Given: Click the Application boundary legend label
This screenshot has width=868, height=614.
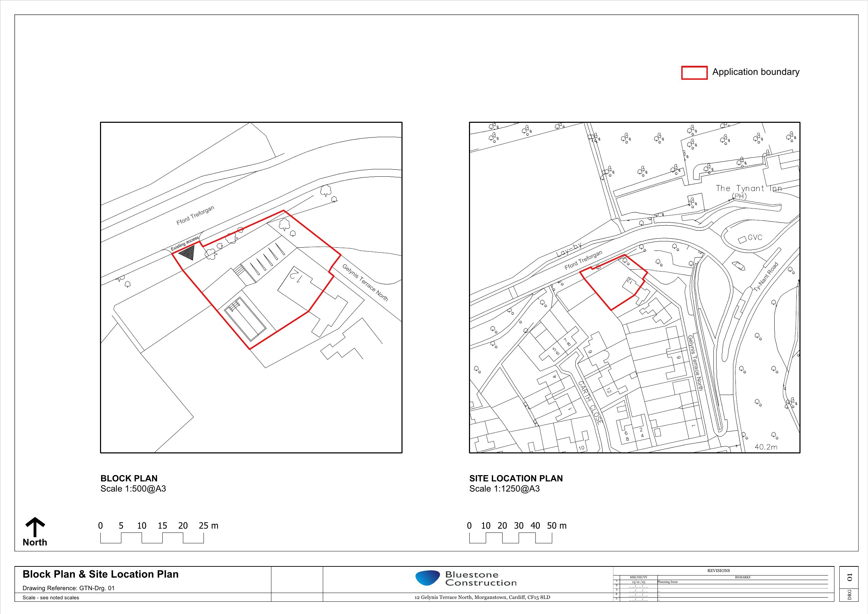Looking at the screenshot, I should (x=755, y=72).
